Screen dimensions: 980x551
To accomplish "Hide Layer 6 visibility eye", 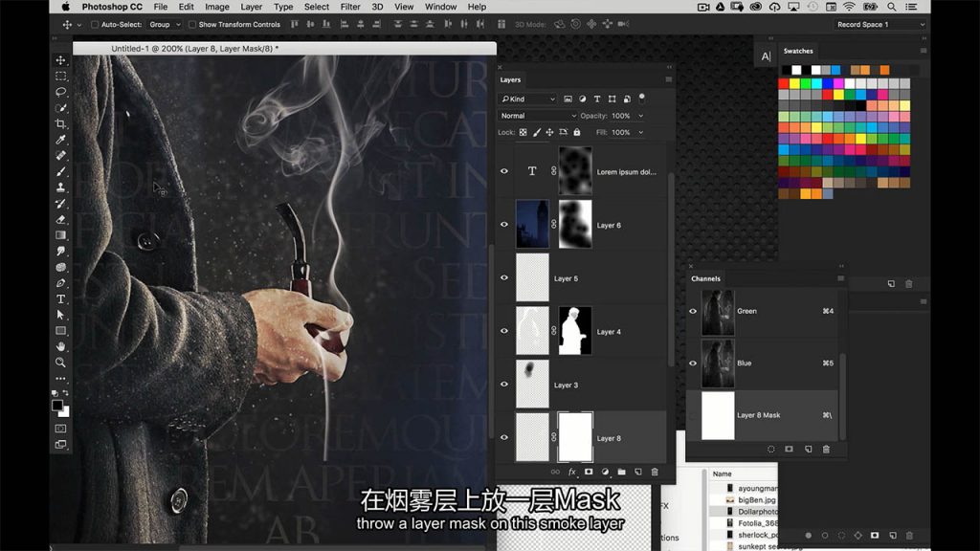I will pos(504,224).
